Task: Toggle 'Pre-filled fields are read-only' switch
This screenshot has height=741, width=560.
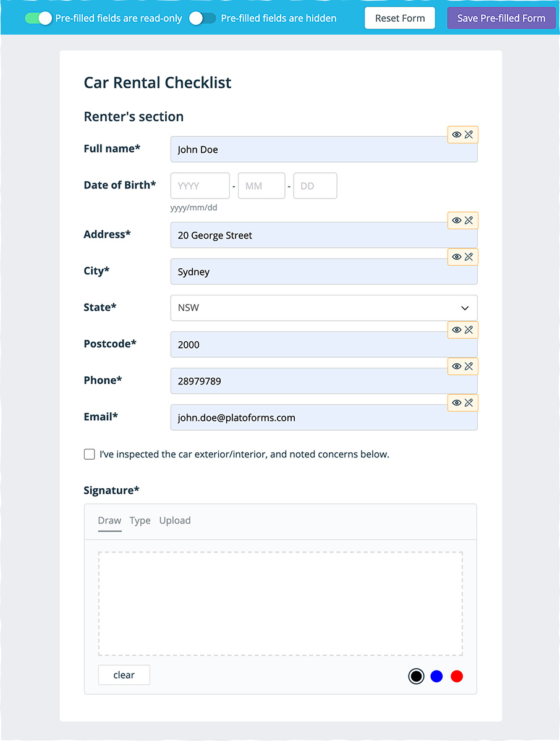Action: 38,19
